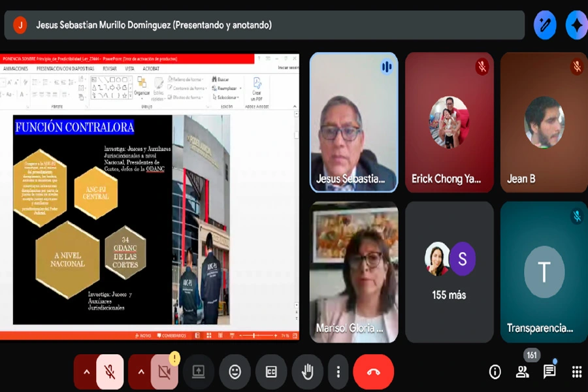Open the Gemini sparkle icon at top
Image resolution: width=588 pixels, height=392 pixels.
576,25
